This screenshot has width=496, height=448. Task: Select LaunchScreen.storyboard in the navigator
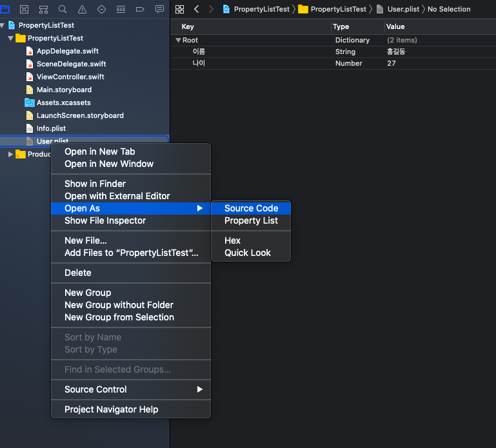(80, 116)
